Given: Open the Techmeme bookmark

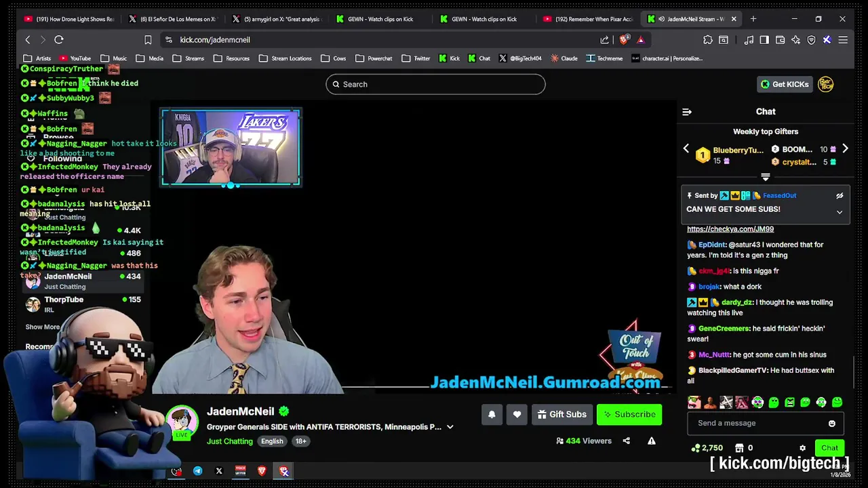Looking at the screenshot, I should coord(604,58).
